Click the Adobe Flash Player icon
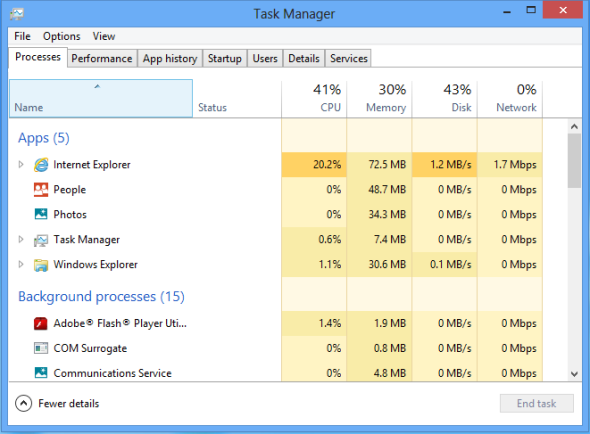 tap(41, 323)
